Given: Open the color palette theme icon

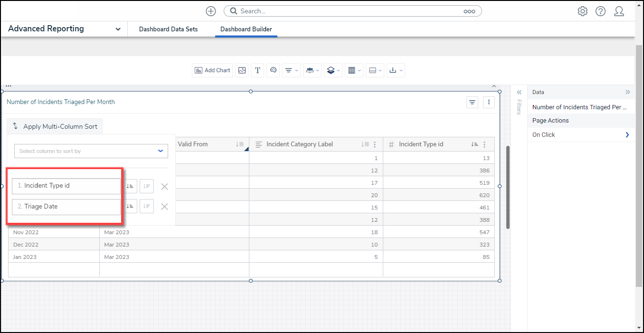Looking at the screenshot, I should click(x=273, y=70).
